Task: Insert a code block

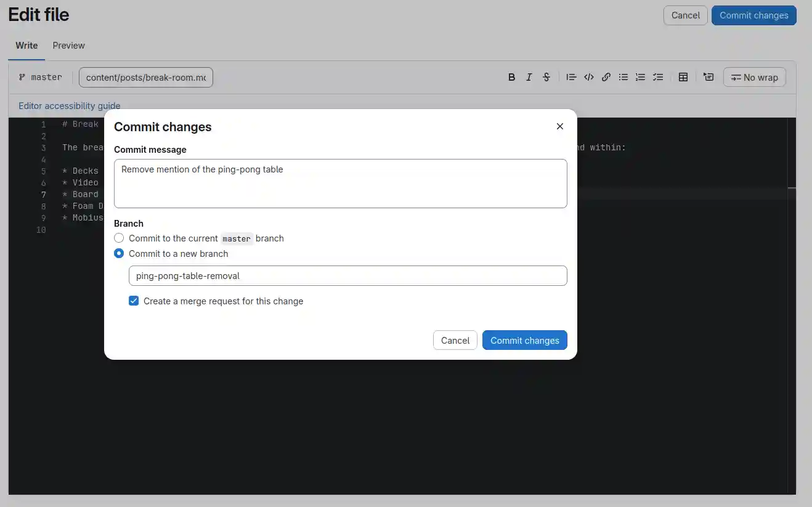Action: coord(588,76)
